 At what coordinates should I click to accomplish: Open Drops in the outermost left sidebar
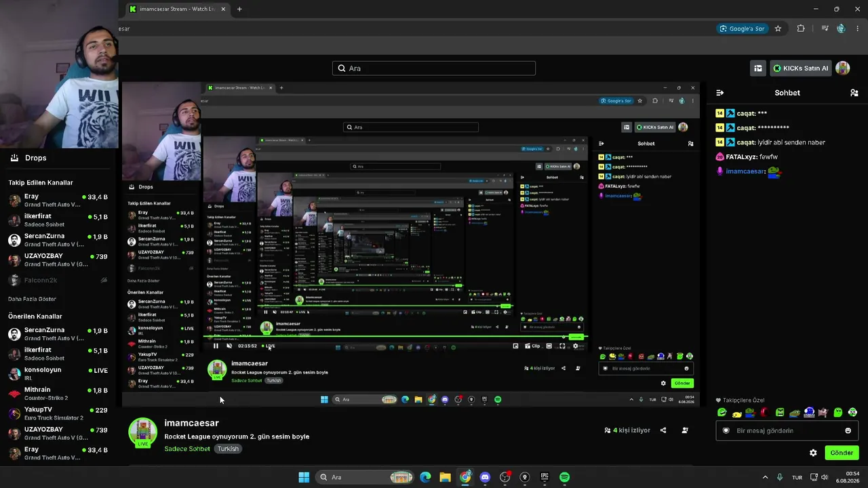coord(28,158)
